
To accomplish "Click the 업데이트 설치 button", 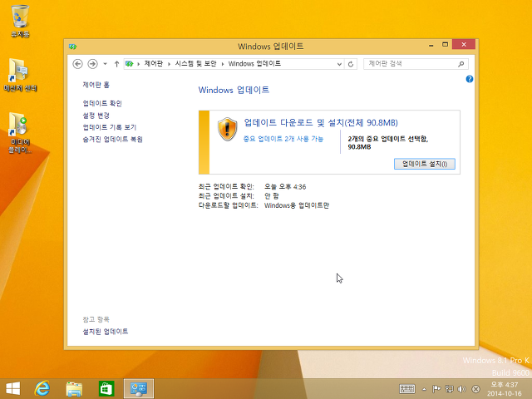I will coord(425,164).
